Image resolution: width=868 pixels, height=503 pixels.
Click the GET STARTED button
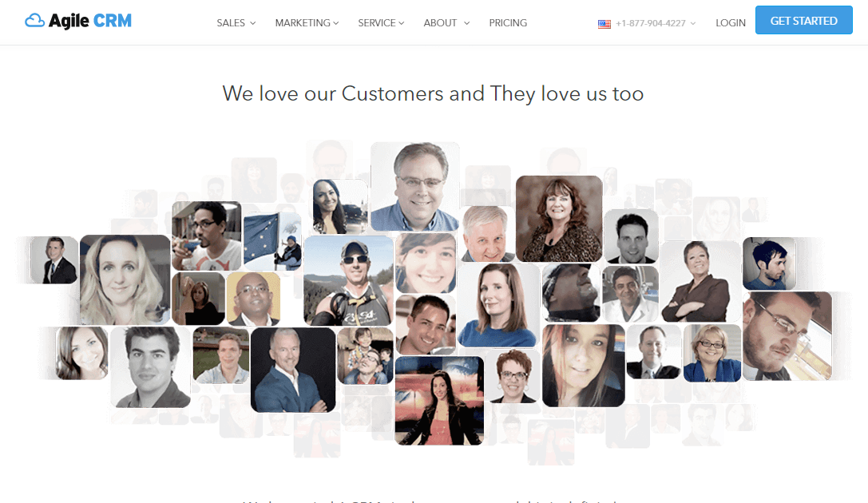pyautogui.click(x=804, y=21)
